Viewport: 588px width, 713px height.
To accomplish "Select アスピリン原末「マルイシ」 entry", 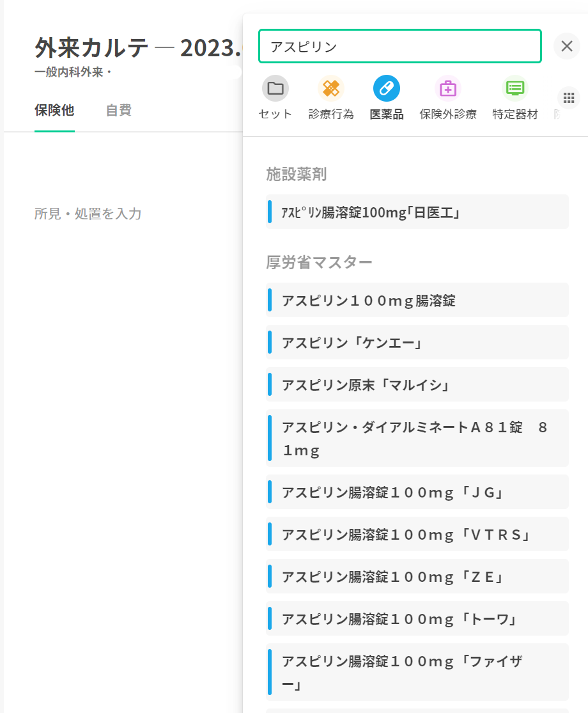I will pos(417,384).
